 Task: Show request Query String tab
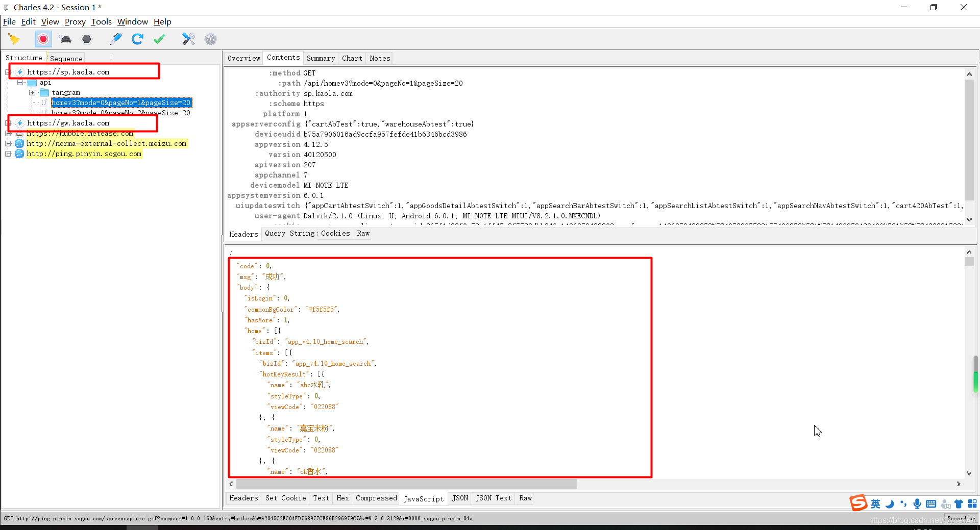[x=289, y=234]
